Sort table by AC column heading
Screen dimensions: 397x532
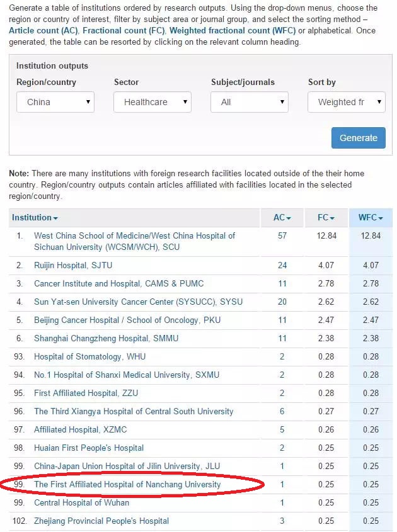[x=282, y=217]
